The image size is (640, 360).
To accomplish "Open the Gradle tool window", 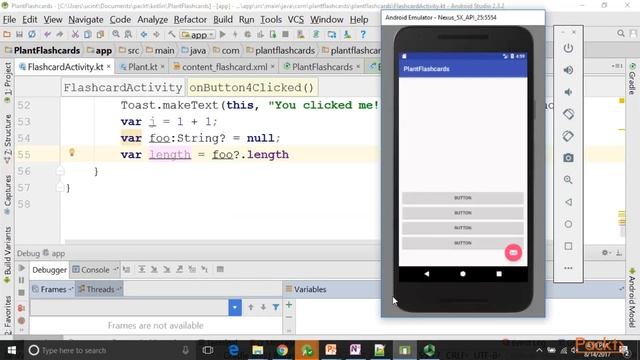I will [x=632, y=79].
